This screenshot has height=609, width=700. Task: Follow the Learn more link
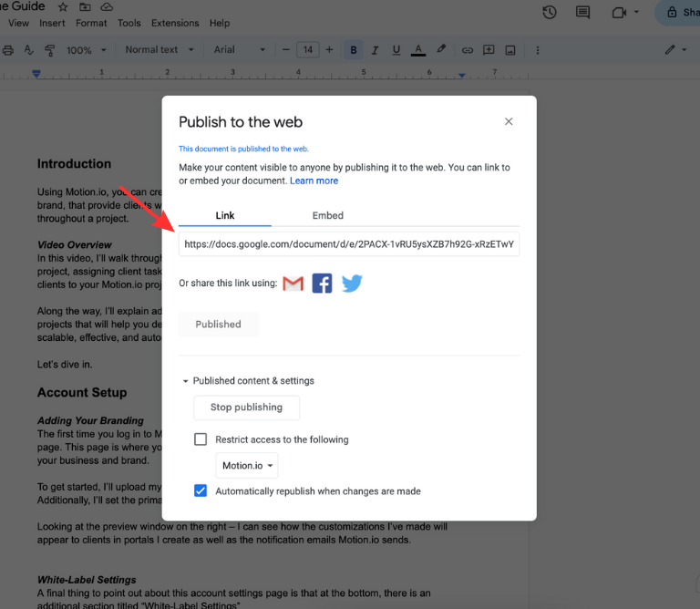tap(314, 181)
